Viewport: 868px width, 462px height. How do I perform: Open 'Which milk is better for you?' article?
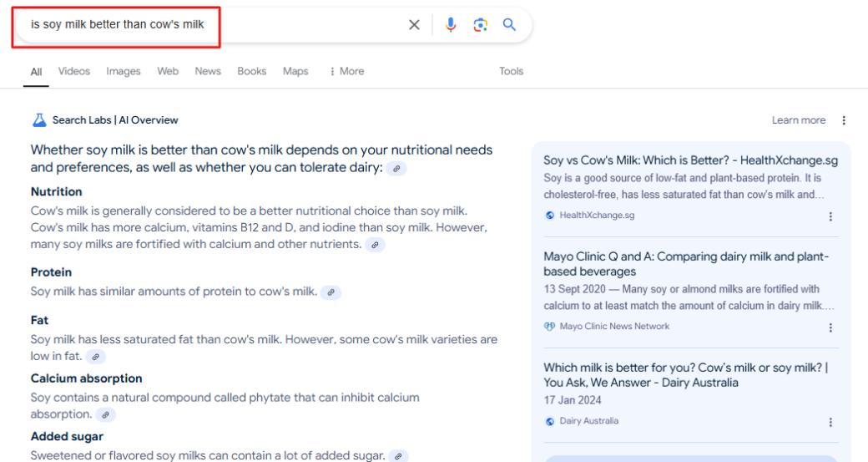pos(686,375)
